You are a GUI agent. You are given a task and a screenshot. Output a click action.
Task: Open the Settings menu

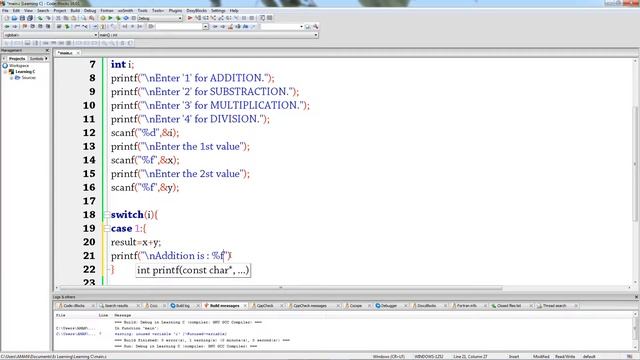click(x=218, y=11)
